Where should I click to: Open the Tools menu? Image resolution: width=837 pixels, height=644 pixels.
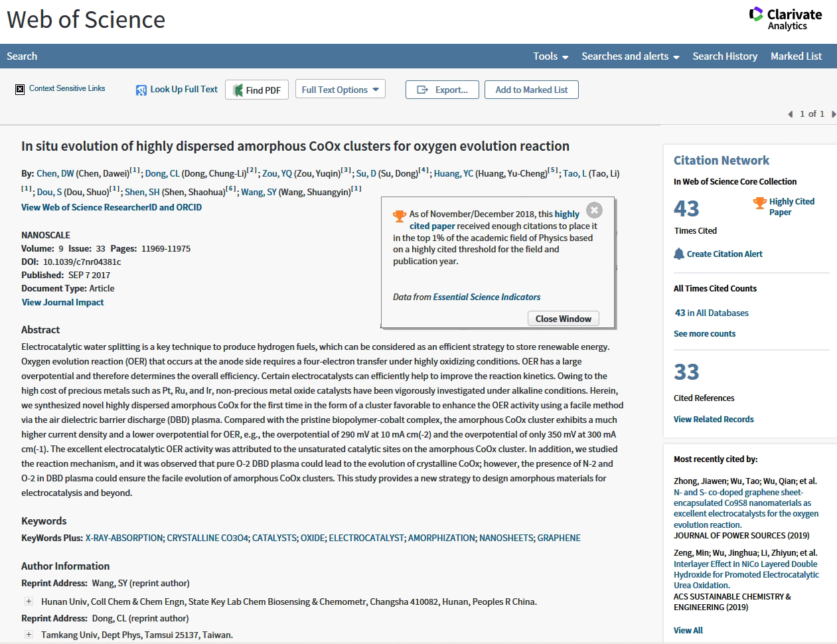[x=550, y=56]
